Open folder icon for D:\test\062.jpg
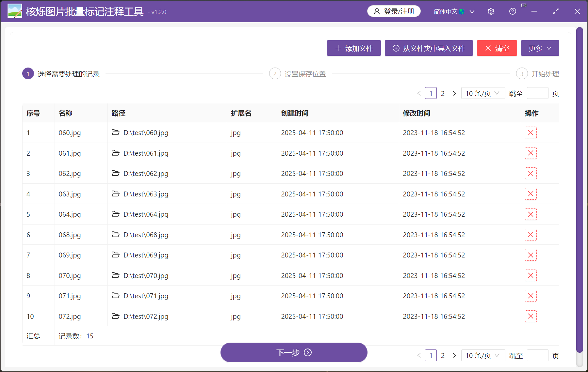Viewport: 588px width, 372px height. tap(115, 173)
